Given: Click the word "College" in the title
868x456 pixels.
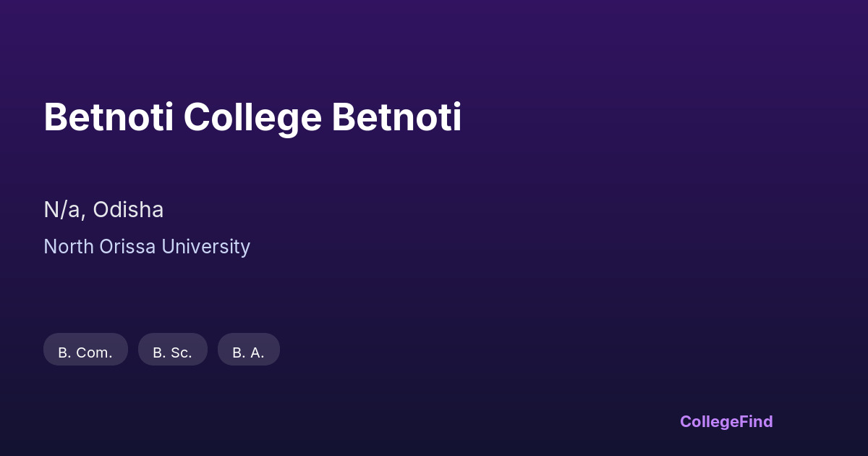Looking at the screenshot, I should pos(252,118).
